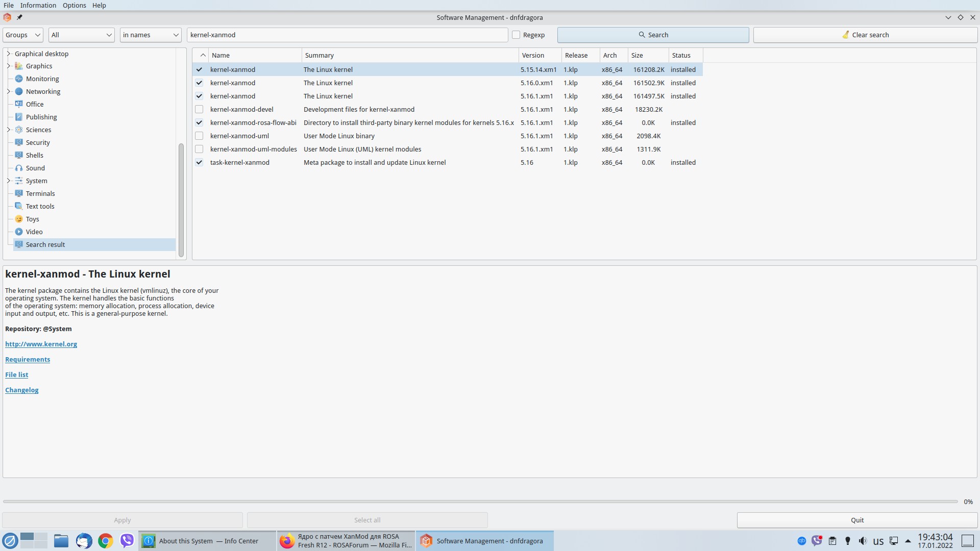
Task: Click the pin icon in the title bar
Action: coord(19,17)
